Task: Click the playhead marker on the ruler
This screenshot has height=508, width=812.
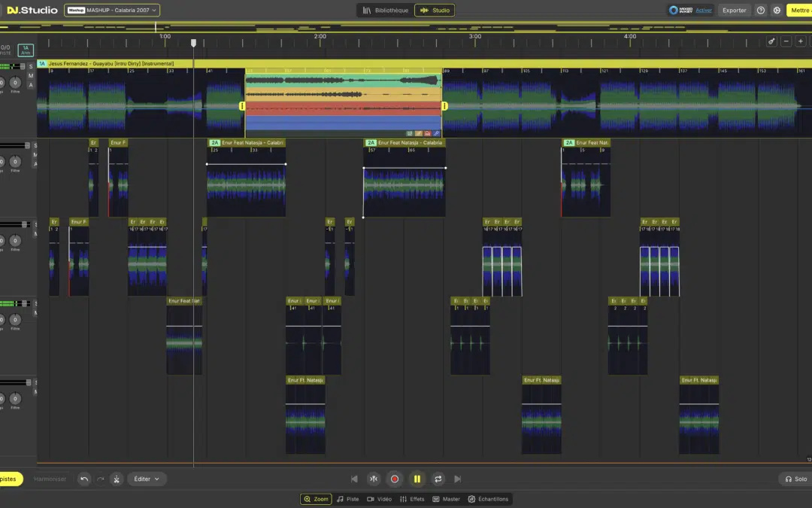Action: [x=194, y=43]
